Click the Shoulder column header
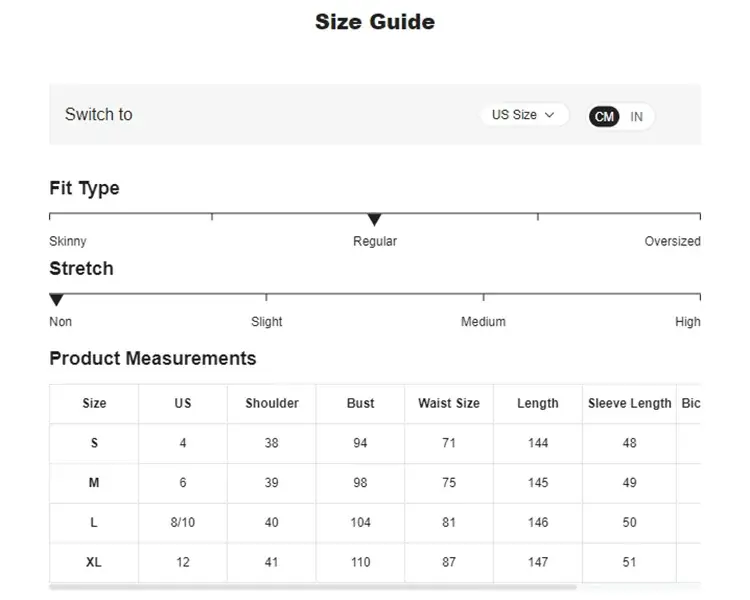750x600 pixels. [x=272, y=403]
